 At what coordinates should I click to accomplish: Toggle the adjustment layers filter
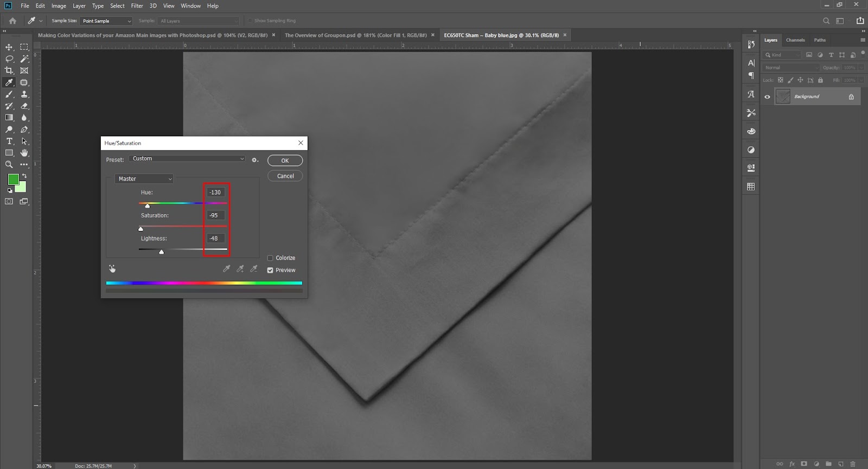click(x=820, y=55)
